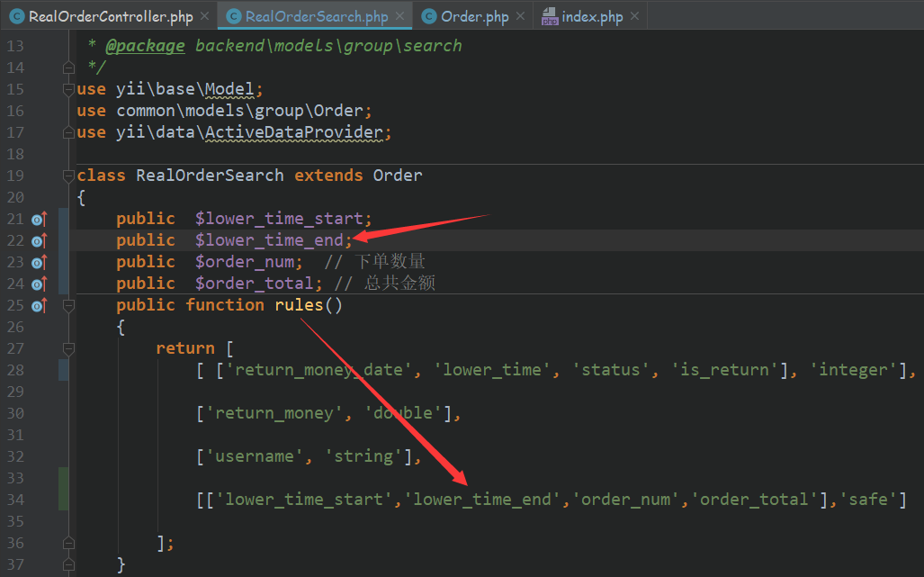924x577 pixels.
Task: Click ActiveDataProvider in the use statement
Action: point(293,132)
